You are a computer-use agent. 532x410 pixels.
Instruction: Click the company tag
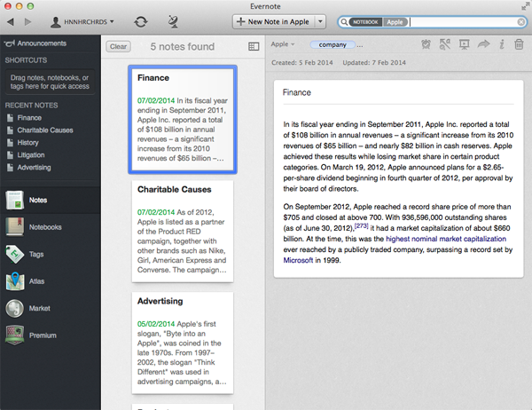(332, 44)
